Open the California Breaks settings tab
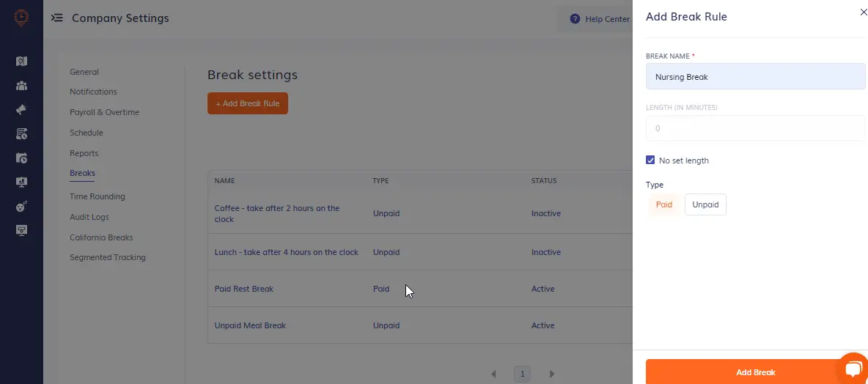 click(101, 237)
